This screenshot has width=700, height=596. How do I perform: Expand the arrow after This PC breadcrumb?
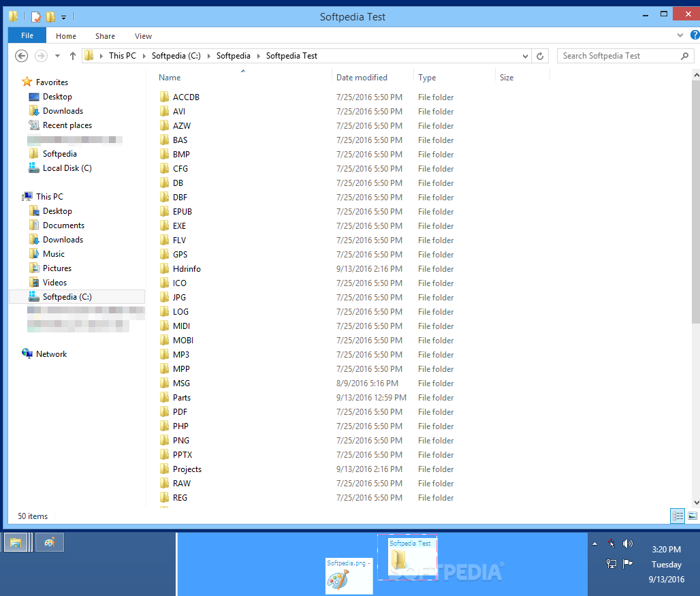[144, 56]
